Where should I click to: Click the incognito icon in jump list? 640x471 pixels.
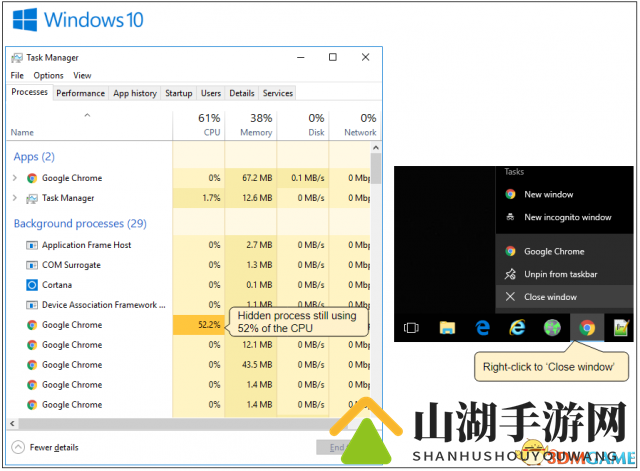tap(510, 217)
